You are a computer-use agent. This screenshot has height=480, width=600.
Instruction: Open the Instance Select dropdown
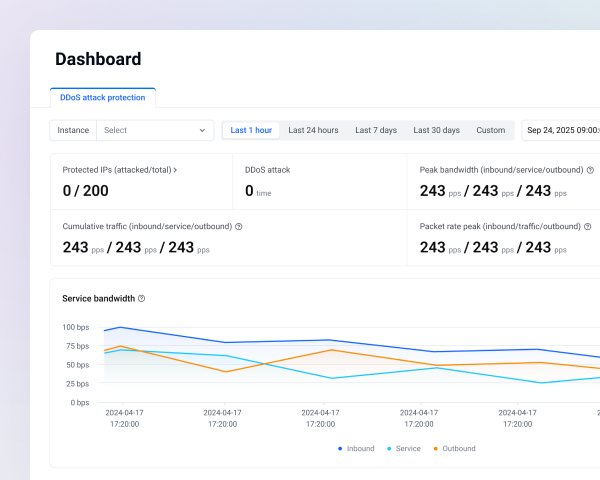tap(150, 130)
